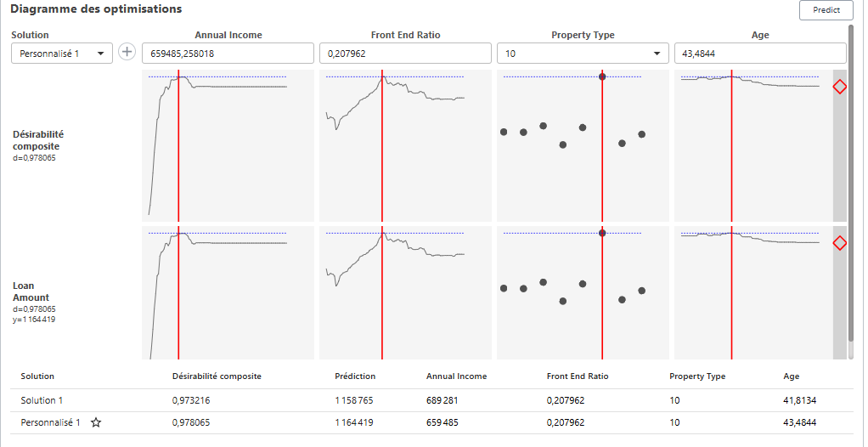This screenshot has width=868, height=447.
Task: Click the Age input field
Action: [x=759, y=54]
